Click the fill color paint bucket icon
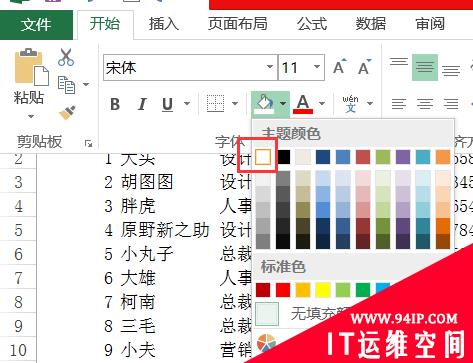Screen dimensions: 473x363 pos(264,103)
